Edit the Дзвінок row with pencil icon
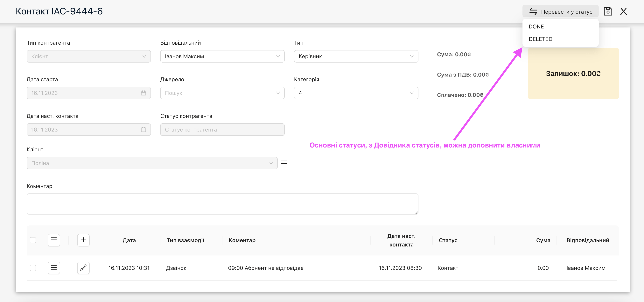Viewport: 644px width, 302px height. pyautogui.click(x=83, y=268)
